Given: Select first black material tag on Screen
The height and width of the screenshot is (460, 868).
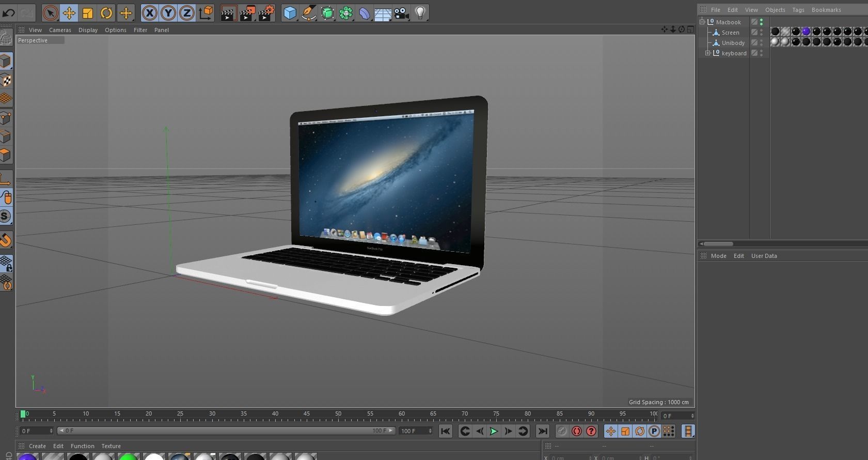Looking at the screenshot, I should coord(775,32).
